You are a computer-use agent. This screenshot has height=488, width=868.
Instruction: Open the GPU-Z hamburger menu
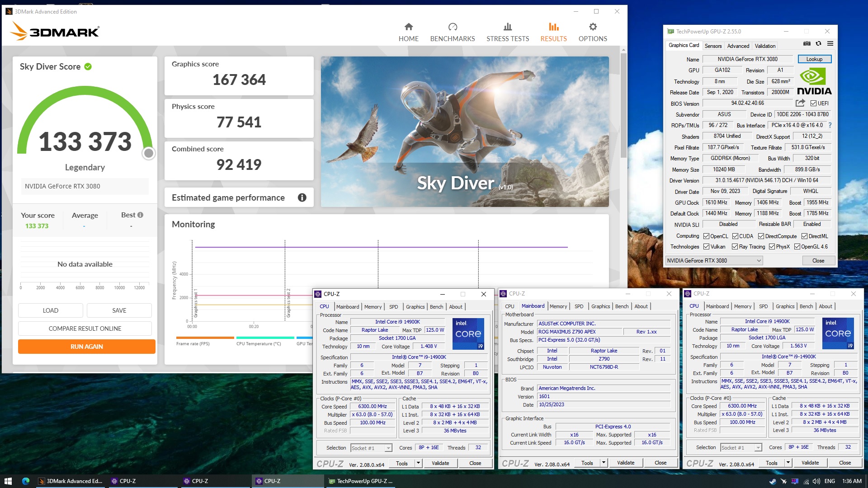tap(830, 44)
